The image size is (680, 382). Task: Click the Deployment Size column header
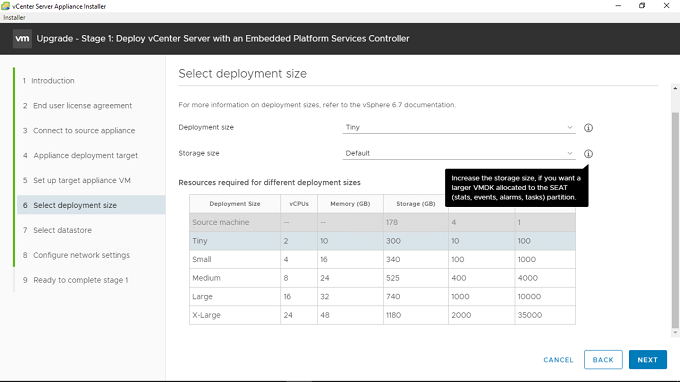point(235,204)
